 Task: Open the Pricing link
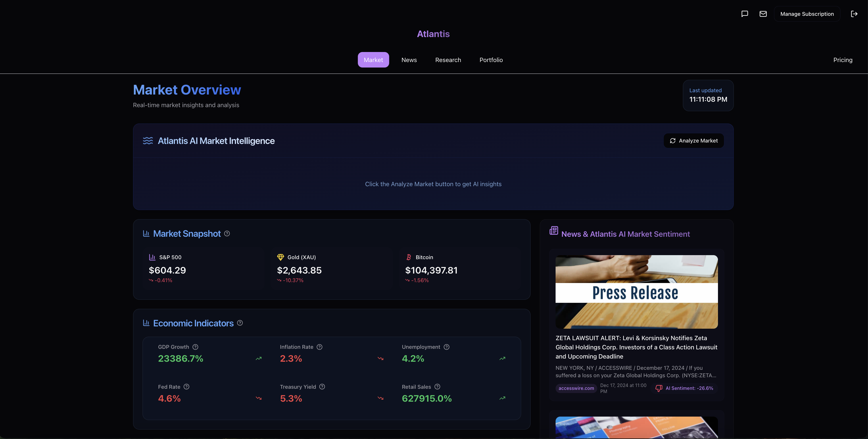pyautogui.click(x=843, y=60)
